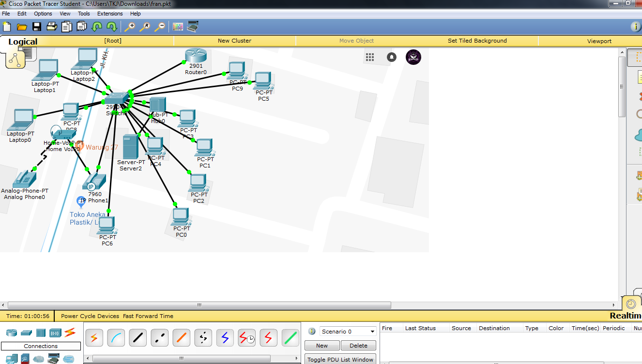Open the Drawing Palette
Viewport: 642px width, 364px height.
coord(178,27)
